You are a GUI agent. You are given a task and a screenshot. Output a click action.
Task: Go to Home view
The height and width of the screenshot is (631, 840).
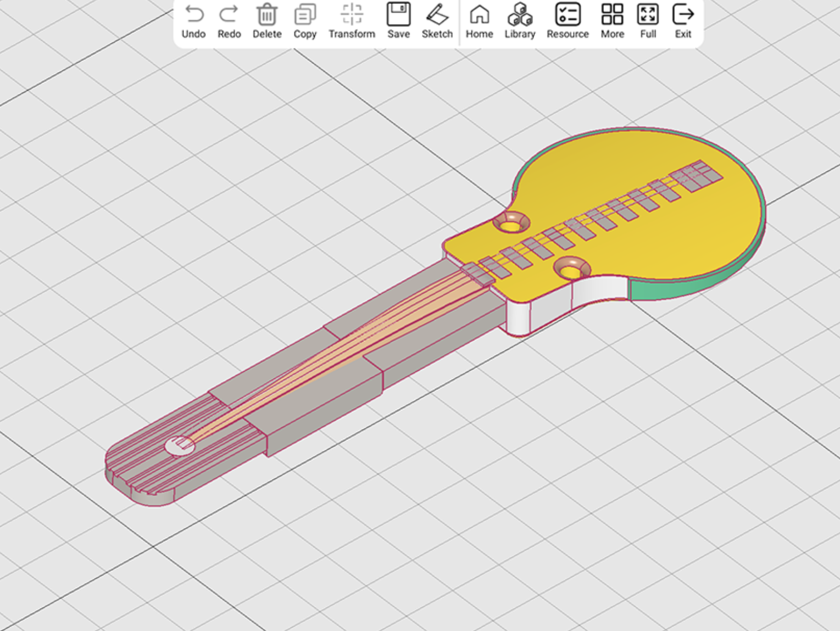pyautogui.click(x=479, y=15)
